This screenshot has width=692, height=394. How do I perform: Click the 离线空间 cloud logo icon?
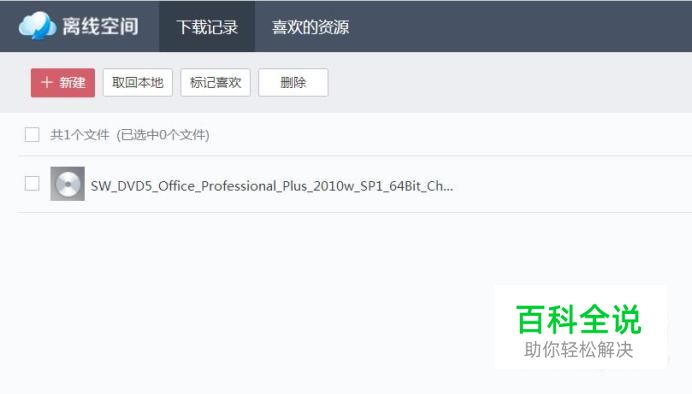point(38,26)
